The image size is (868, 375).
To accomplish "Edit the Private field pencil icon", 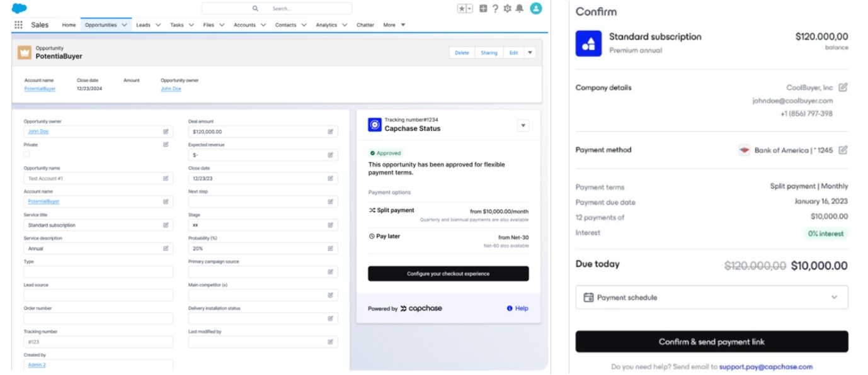I will pyautogui.click(x=166, y=144).
